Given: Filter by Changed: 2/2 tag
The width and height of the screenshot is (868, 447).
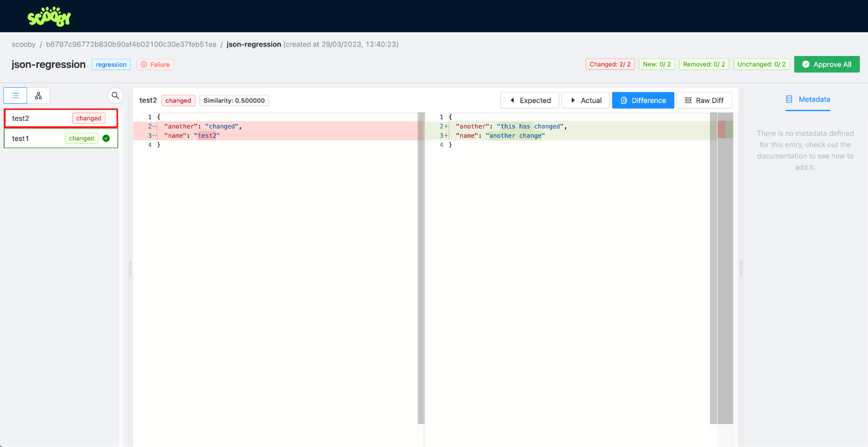Looking at the screenshot, I should pos(610,64).
